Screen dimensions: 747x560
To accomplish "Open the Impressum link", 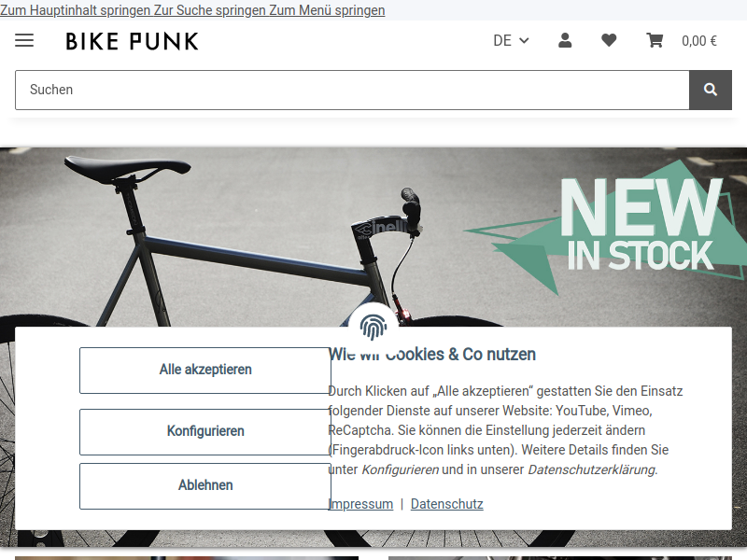I will coord(360,504).
